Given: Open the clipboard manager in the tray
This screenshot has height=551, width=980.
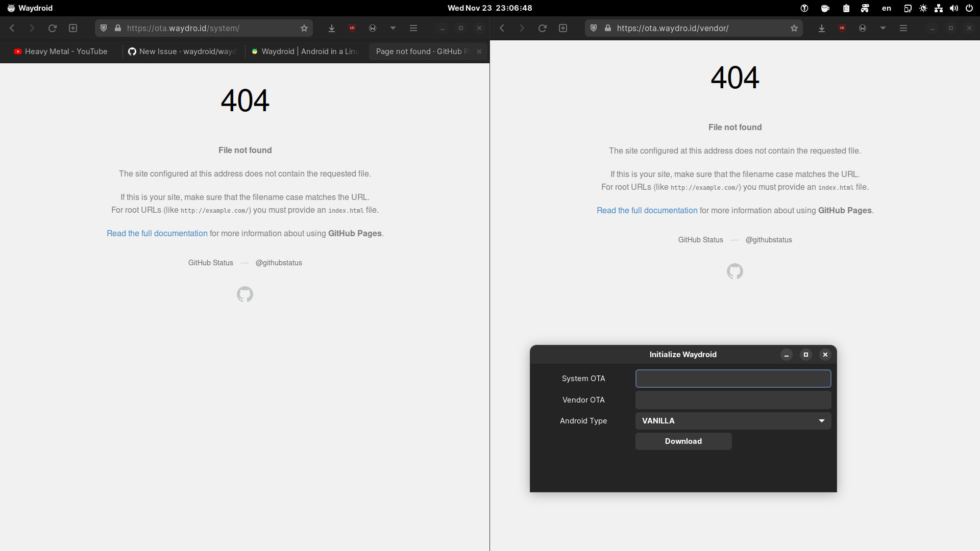Looking at the screenshot, I should [x=846, y=8].
